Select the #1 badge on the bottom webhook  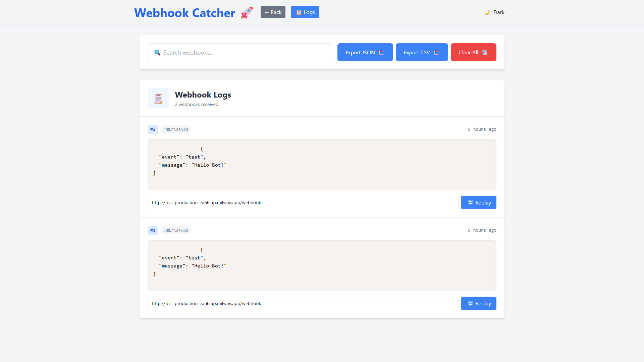153,230
